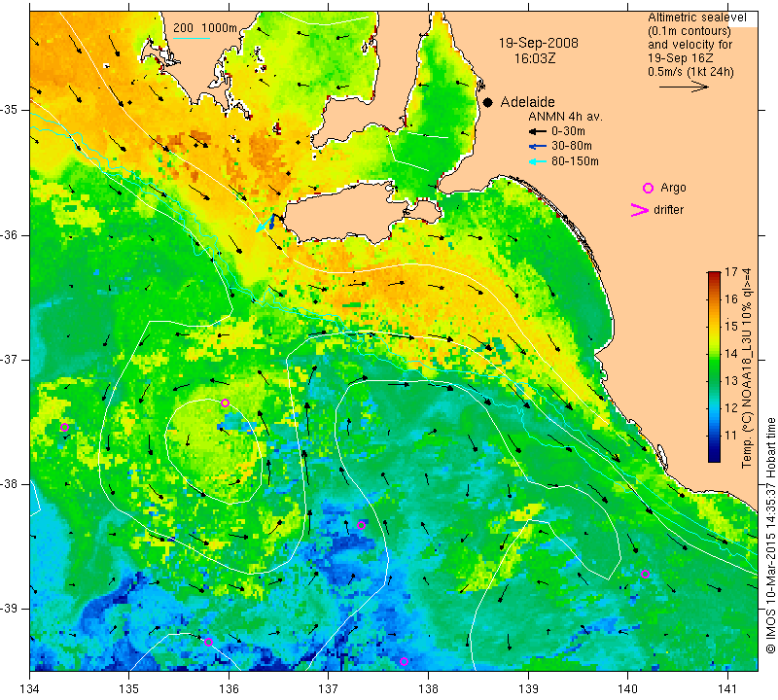The width and height of the screenshot is (778, 700).
Task: Click the date text 19-Sep-2008
Action: point(539,43)
